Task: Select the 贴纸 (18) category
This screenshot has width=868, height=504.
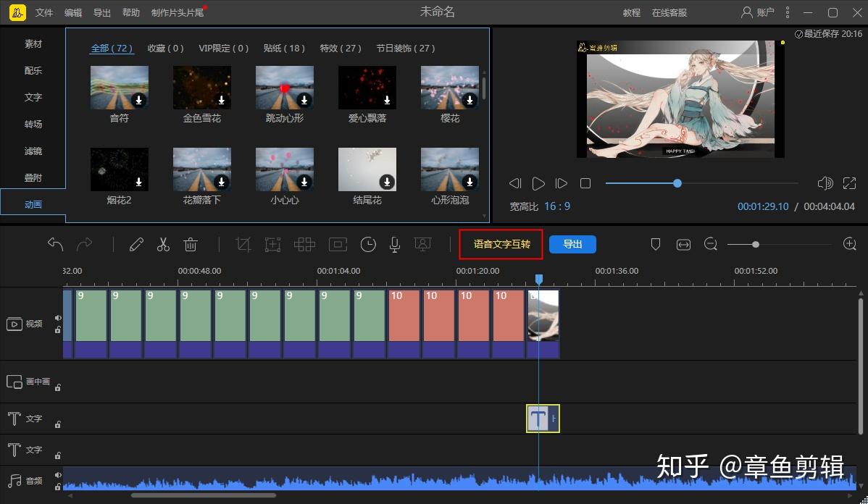Action: pyautogui.click(x=285, y=48)
